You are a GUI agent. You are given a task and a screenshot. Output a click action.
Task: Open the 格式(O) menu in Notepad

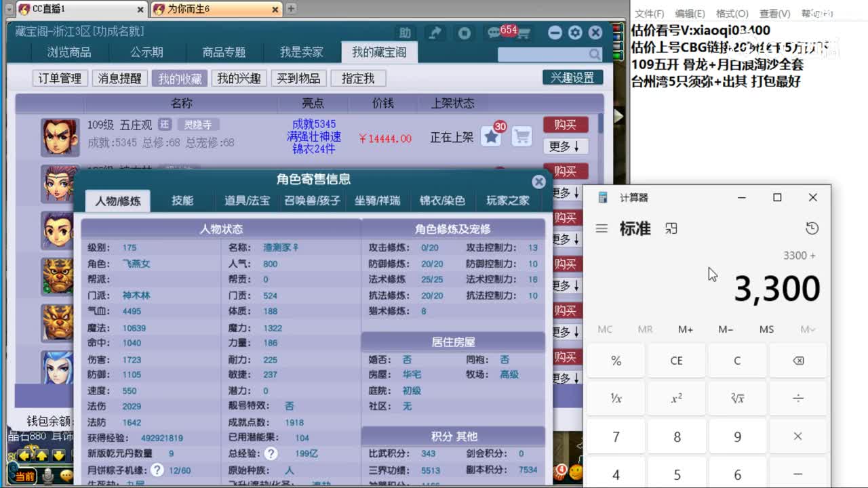click(730, 13)
